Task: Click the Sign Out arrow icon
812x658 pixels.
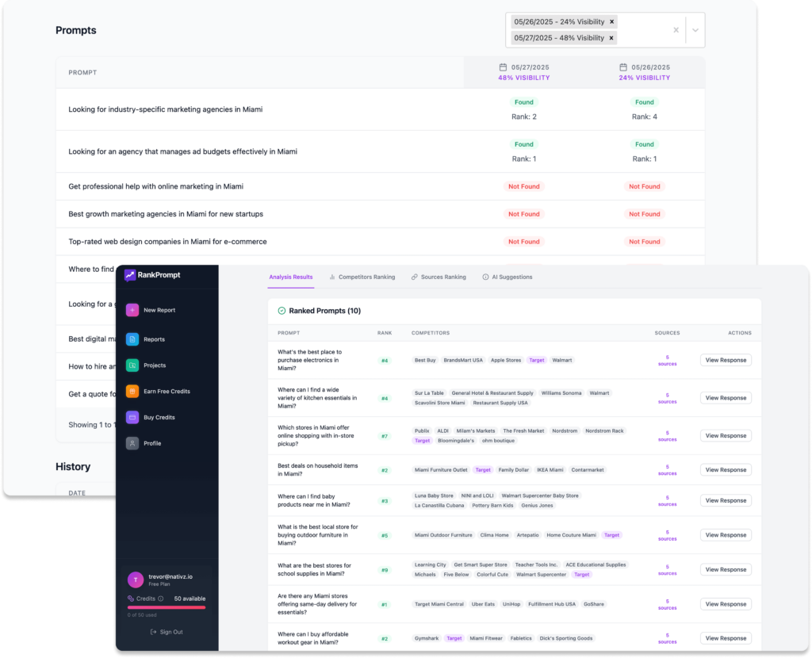Action: click(x=153, y=632)
